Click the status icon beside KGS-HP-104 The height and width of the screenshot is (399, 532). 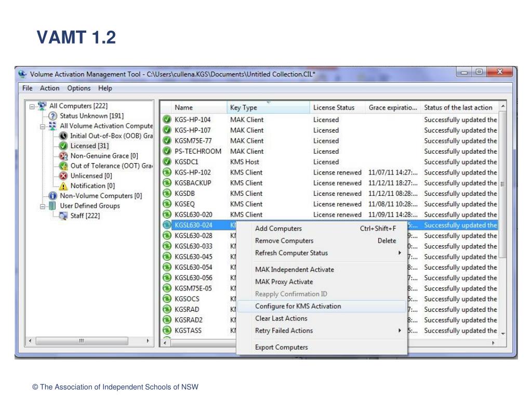pos(167,119)
